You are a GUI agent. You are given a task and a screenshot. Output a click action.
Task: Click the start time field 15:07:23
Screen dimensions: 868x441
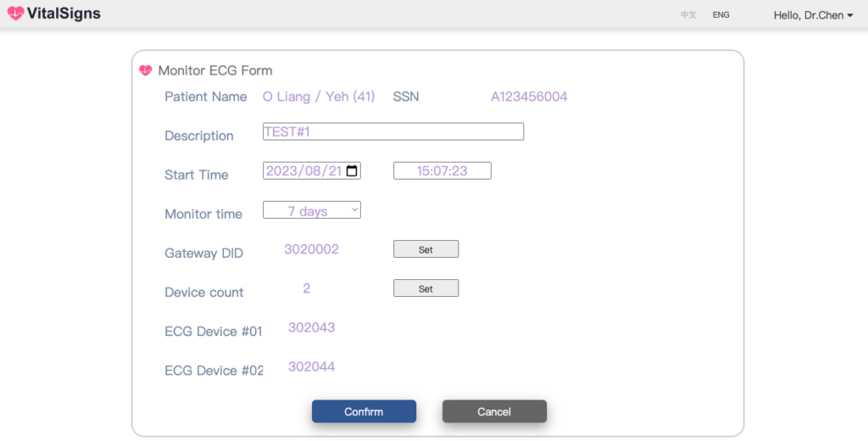pos(442,170)
